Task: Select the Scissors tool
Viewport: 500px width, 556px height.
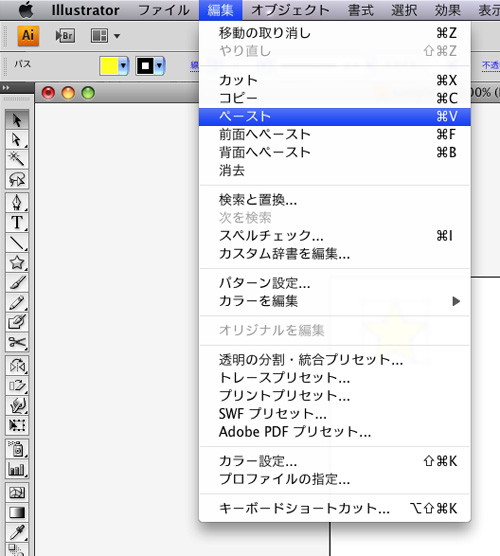Action: [x=17, y=342]
